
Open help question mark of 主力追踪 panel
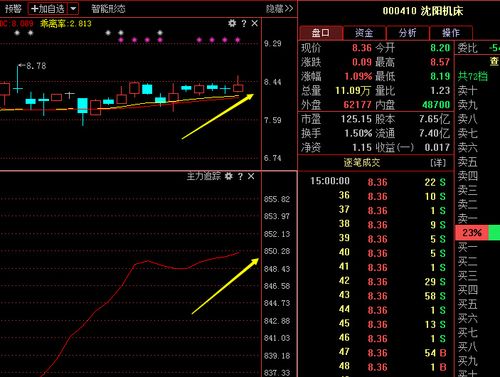click(x=240, y=176)
